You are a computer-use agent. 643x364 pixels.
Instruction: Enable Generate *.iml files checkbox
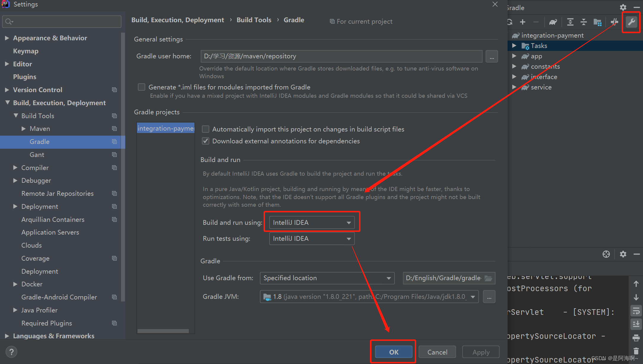pyautogui.click(x=142, y=87)
